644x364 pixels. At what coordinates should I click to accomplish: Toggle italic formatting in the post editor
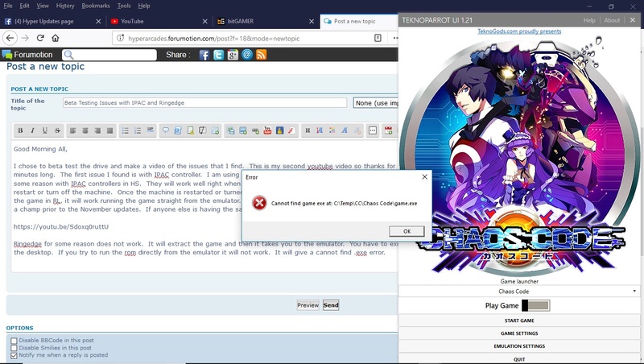pos(32,130)
